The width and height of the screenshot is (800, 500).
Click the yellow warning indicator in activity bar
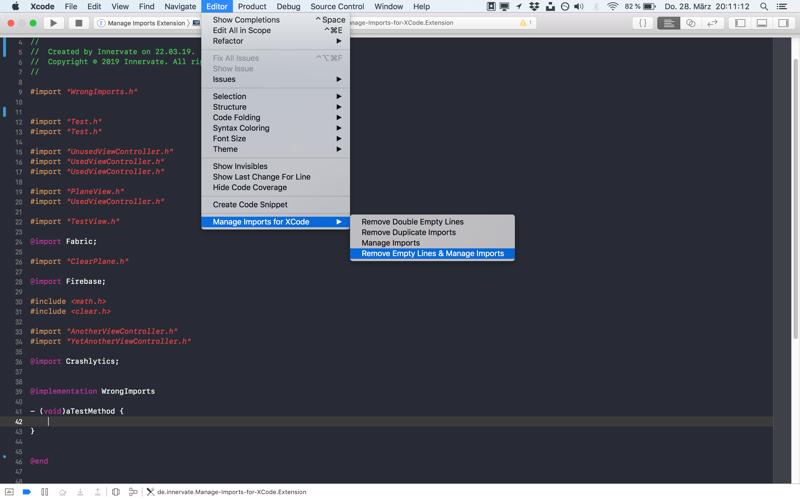525,22
